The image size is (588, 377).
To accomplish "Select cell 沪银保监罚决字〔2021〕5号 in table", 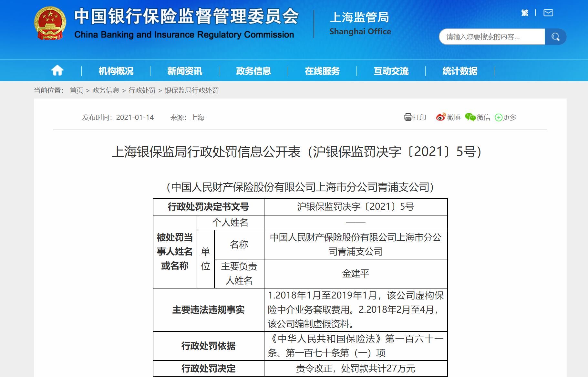I will 356,207.
